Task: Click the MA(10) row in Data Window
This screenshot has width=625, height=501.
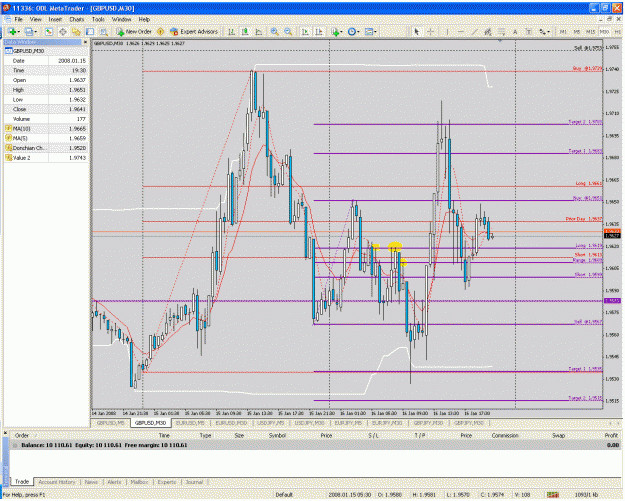Action: point(46,128)
